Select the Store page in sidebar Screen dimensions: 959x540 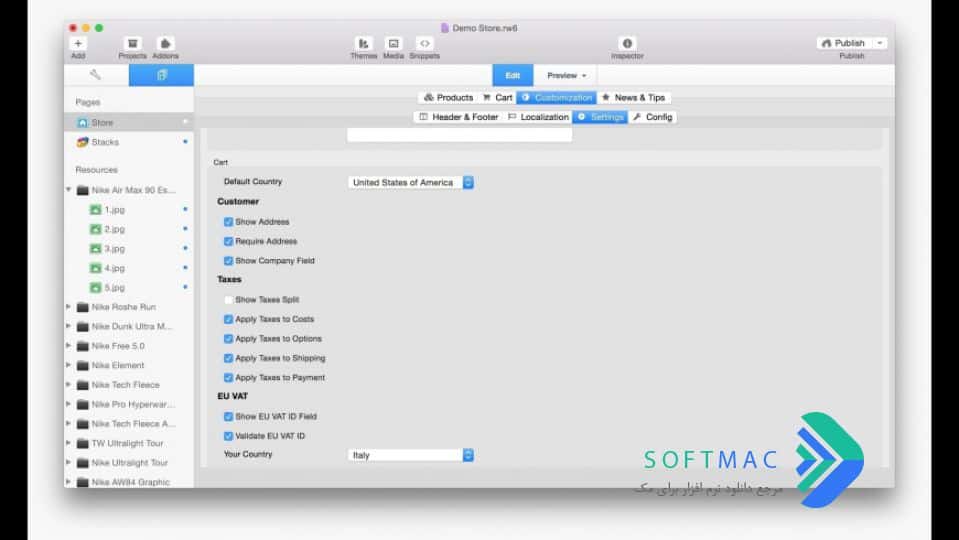point(128,122)
